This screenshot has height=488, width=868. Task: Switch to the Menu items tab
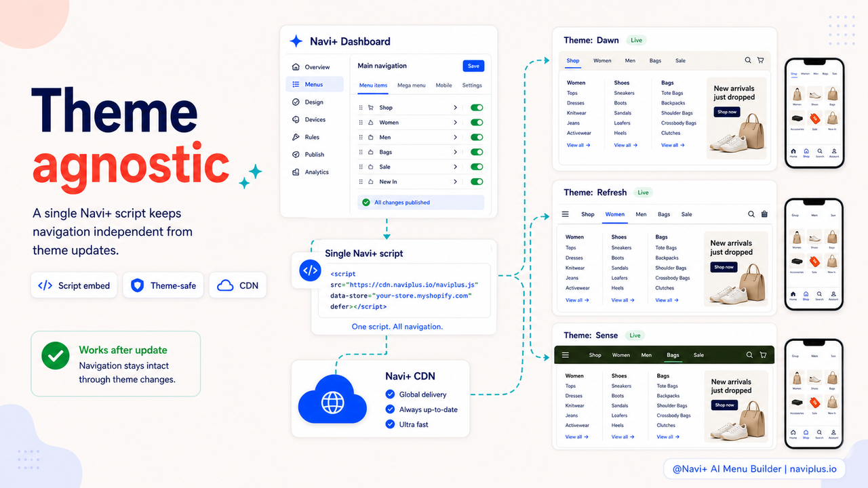(373, 85)
